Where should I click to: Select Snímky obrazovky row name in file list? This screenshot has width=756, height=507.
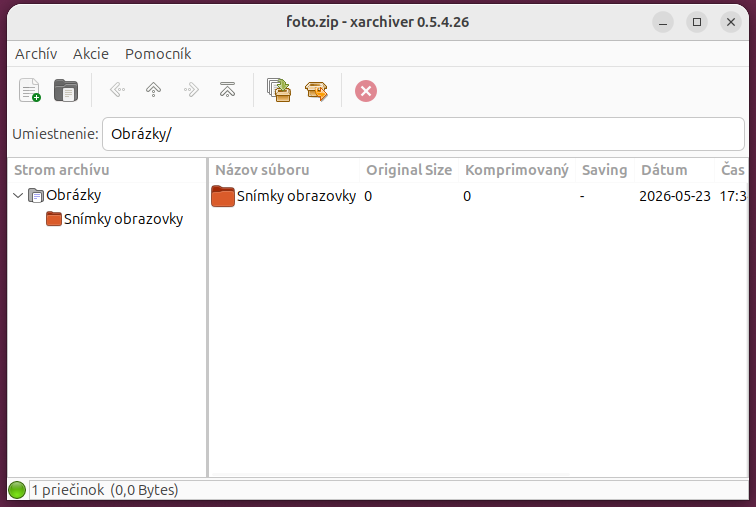297,196
